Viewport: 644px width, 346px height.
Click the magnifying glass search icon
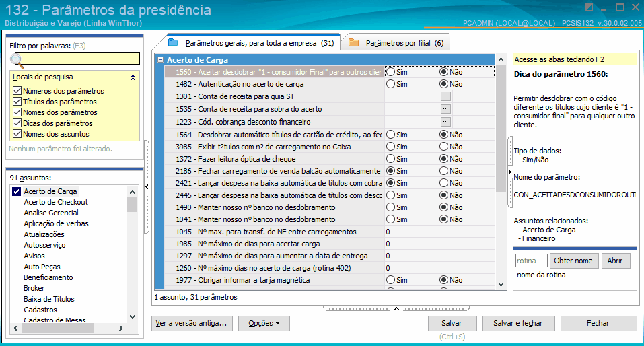pyautogui.click(x=17, y=61)
